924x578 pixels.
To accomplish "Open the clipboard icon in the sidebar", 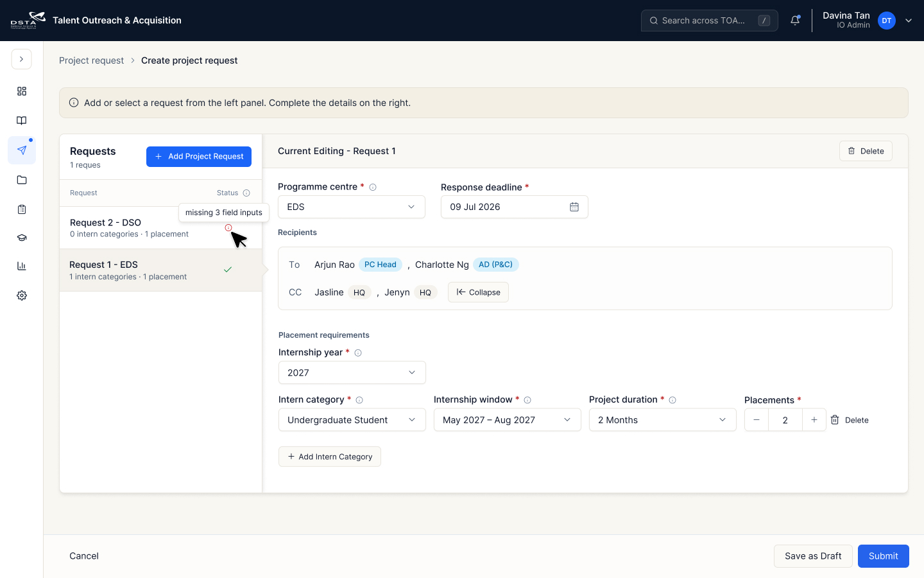I will tap(22, 209).
